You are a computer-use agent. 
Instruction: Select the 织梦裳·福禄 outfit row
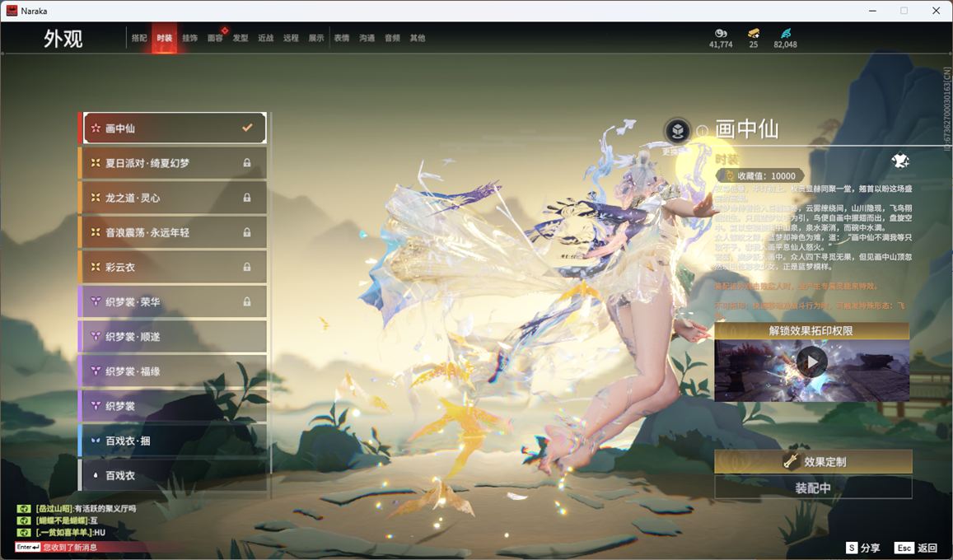pos(173,371)
